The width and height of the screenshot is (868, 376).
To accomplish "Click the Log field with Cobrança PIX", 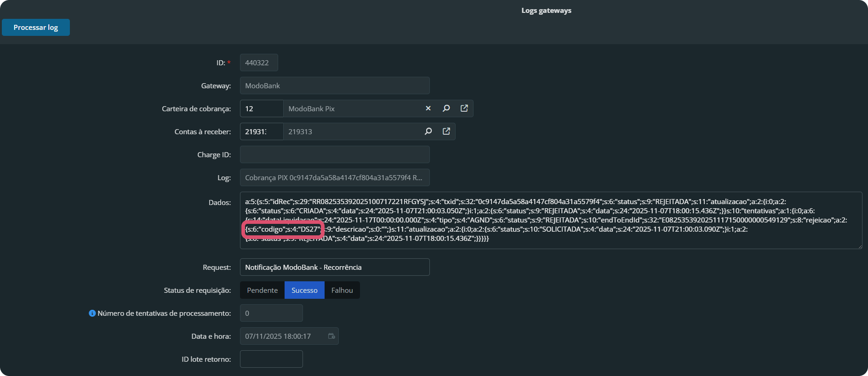I will (335, 177).
